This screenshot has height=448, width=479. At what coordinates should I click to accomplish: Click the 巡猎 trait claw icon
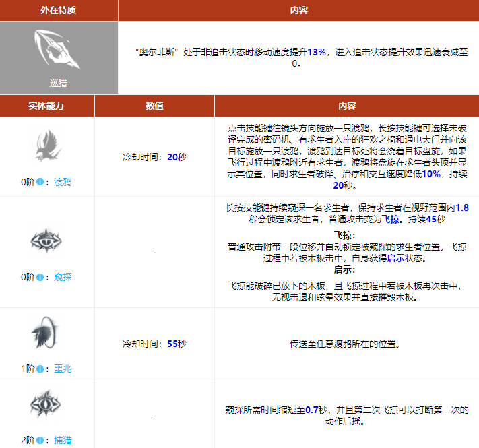pos(57,49)
